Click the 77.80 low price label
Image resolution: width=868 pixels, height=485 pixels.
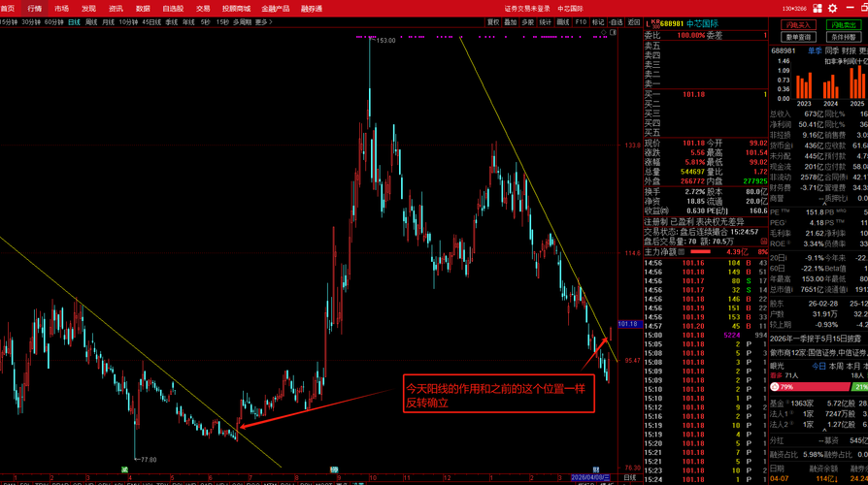click(148, 460)
